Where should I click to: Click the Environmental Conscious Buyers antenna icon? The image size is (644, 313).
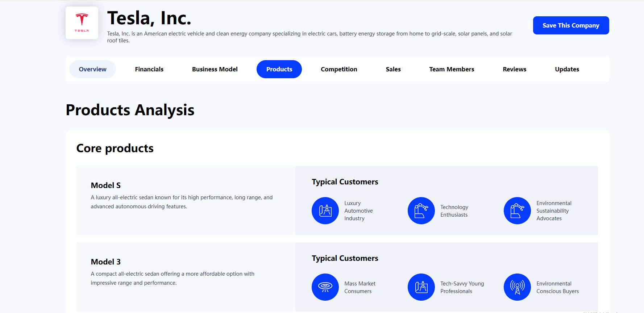coord(517,287)
